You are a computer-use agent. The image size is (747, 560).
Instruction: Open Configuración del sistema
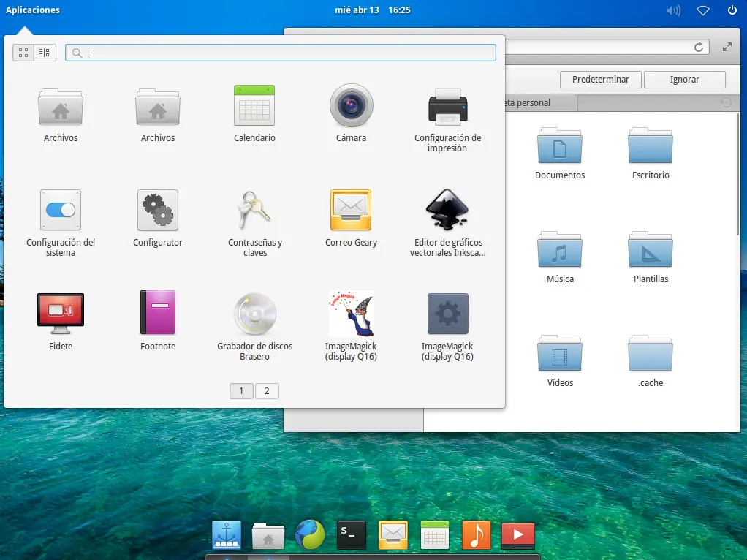pos(61,210)
